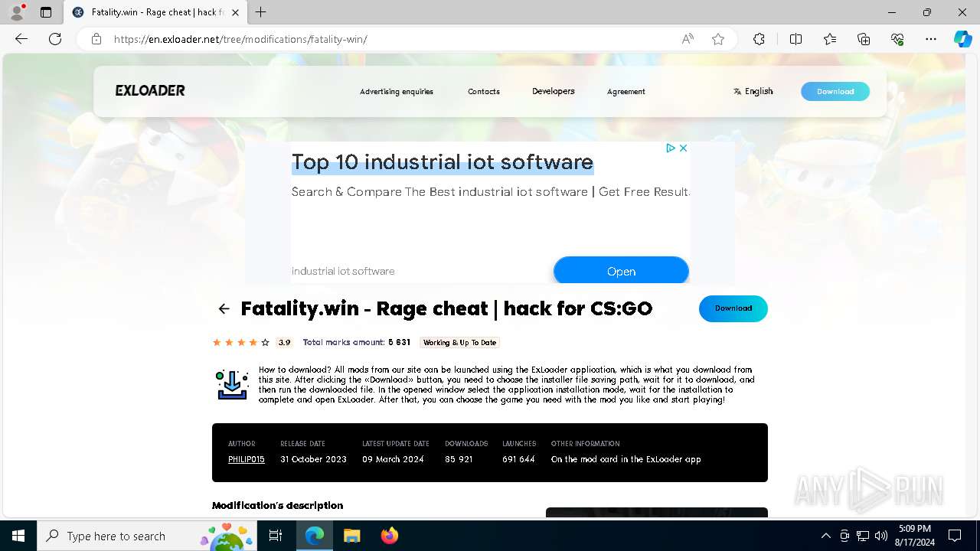This screenshot has width=980, height=551.
Task: Open the notification center icon
Action: point(955,536)
